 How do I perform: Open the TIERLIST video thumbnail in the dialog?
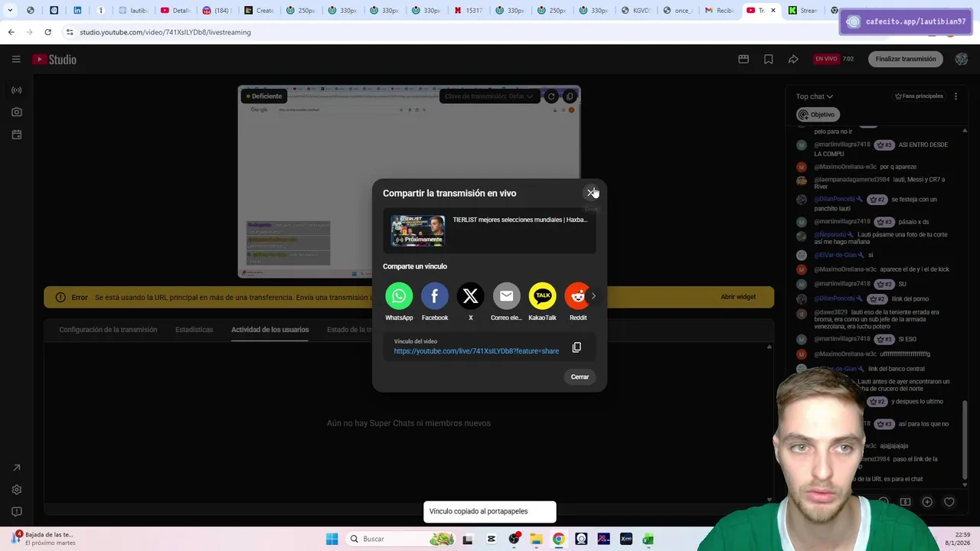[418, 230]
